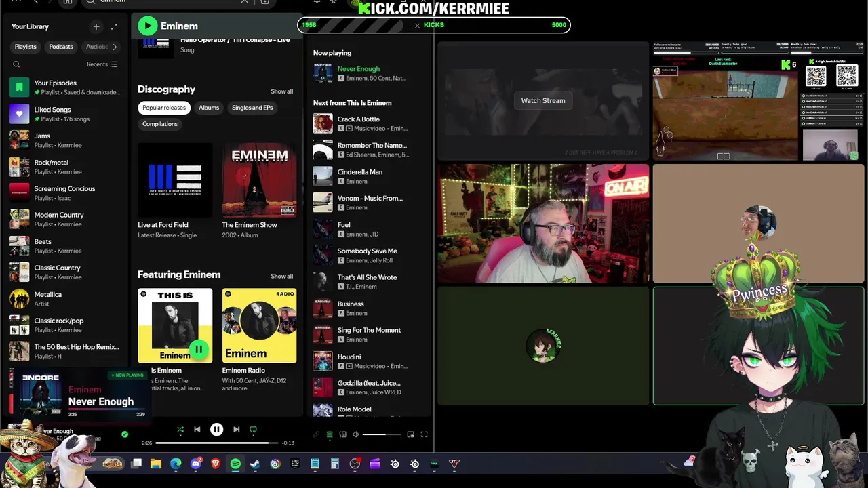The width and height of the screenshot is (868, 488).
Task: Select the Compilations tab
Action: [160, 124]
